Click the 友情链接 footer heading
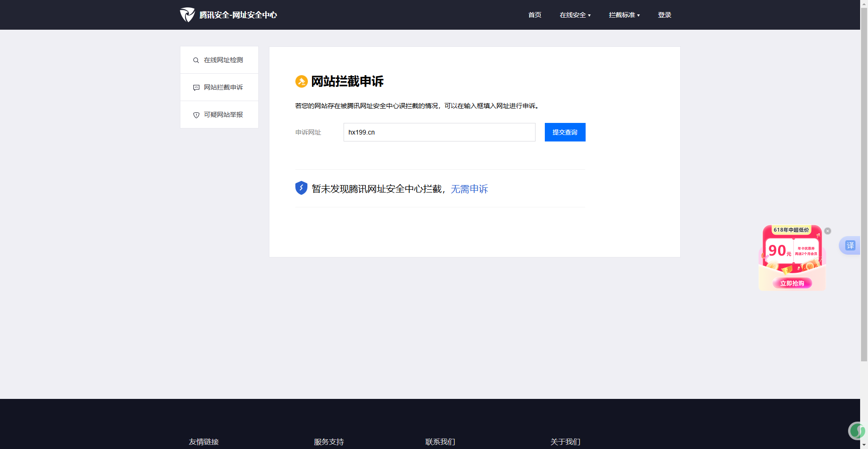 click(x=204, y=442)
